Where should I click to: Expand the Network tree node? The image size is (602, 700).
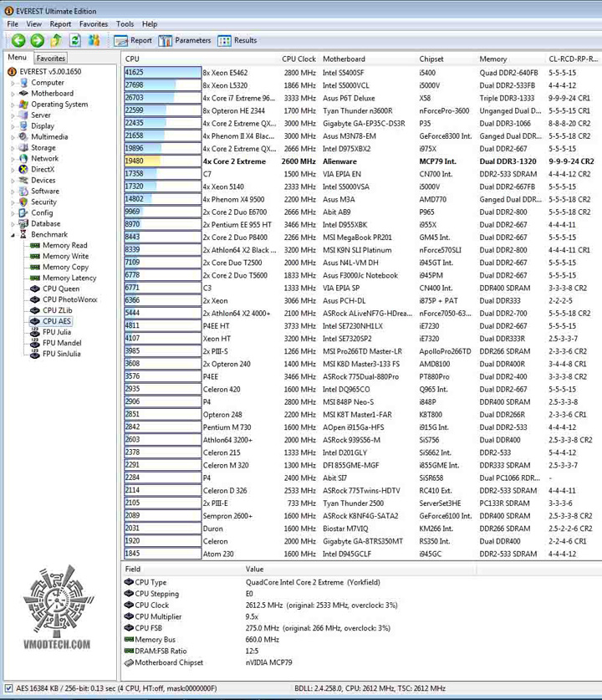13,158
